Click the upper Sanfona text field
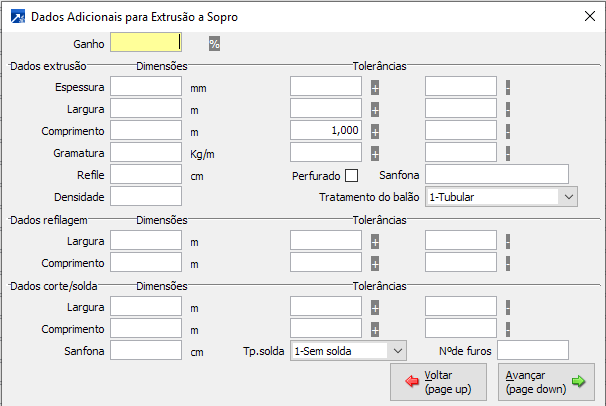 point(496,175)
